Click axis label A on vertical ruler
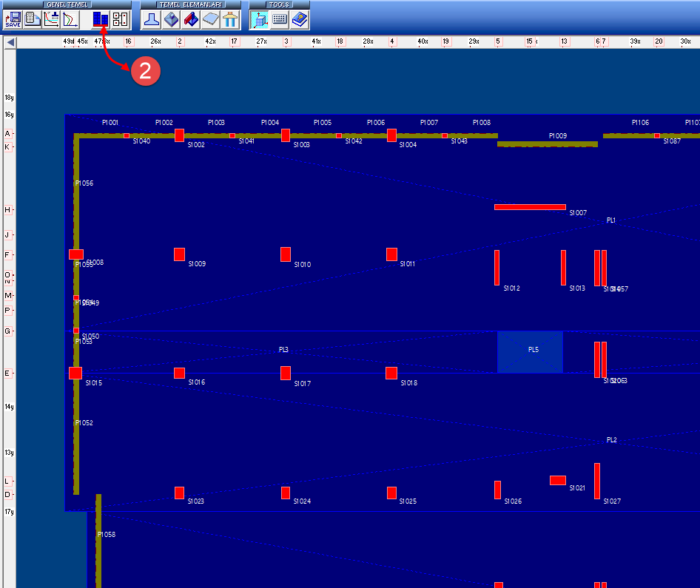 (8, 134)
